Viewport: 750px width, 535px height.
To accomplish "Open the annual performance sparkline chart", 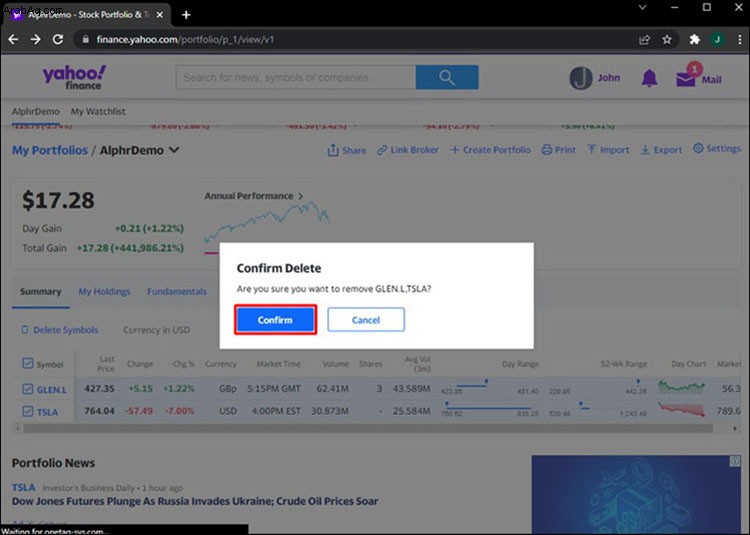I will 267,221.
